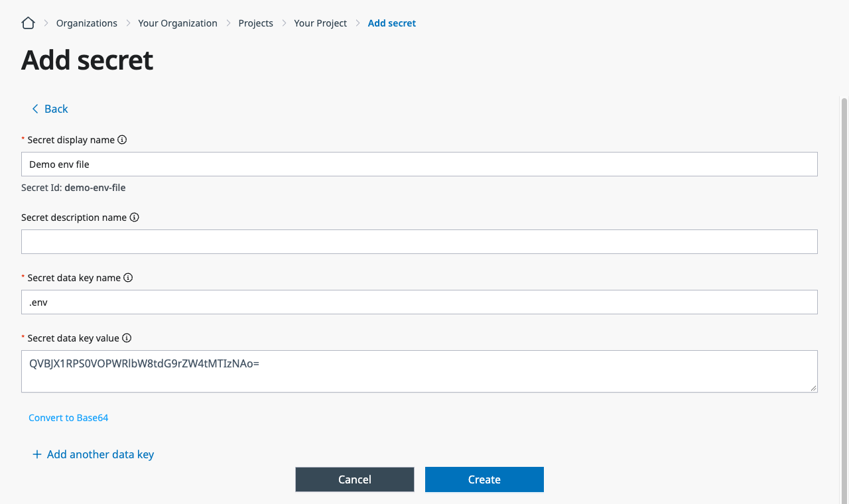The height and width of the screenshot is (504, 849).
Task: Convert the key value to Base64
Action: point(68,418)
